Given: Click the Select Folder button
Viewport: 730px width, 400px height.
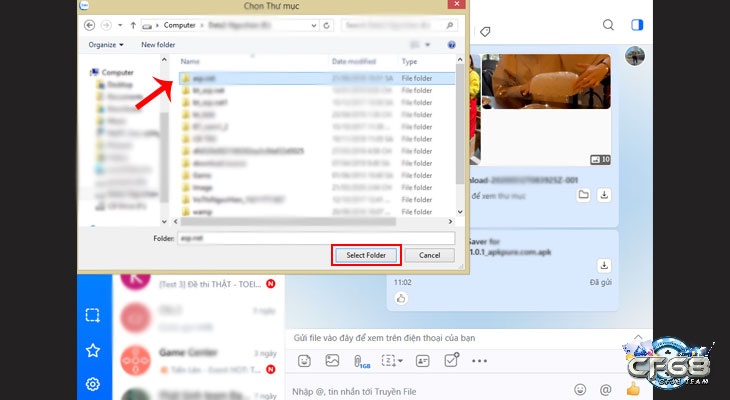Looking at the screenshot, I should coord(366,255).
